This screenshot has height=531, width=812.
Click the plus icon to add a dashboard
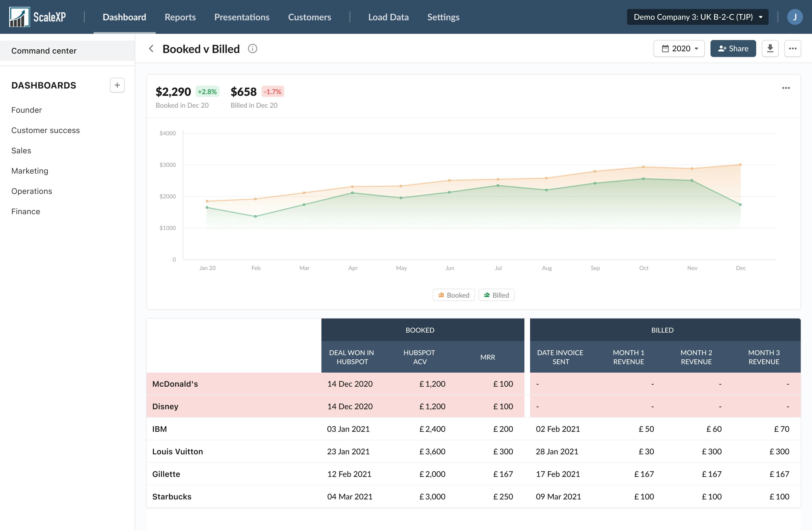[x=117, y=85]
